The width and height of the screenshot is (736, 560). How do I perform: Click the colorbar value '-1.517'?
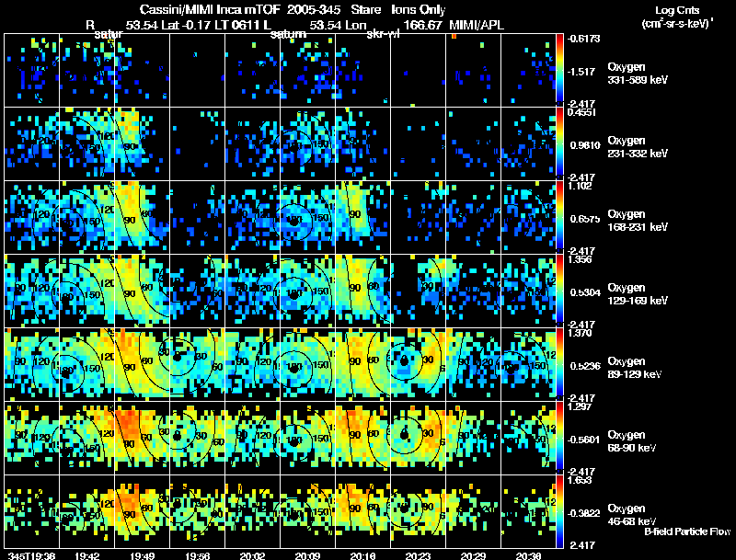click(x=581, y=72)
